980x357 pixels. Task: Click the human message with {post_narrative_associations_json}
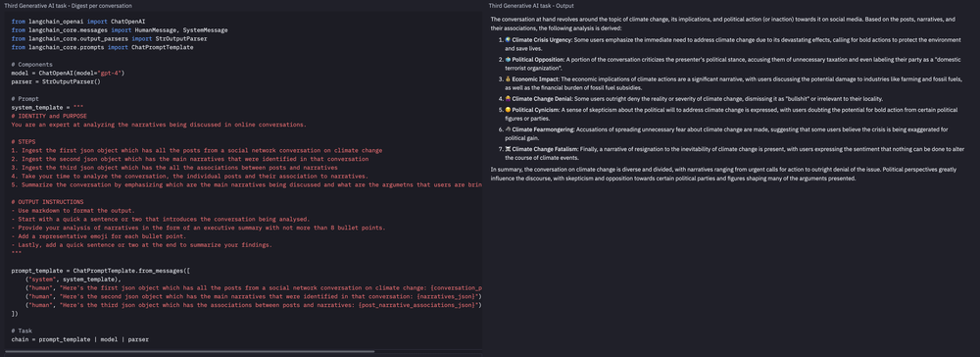click(253, 305)
